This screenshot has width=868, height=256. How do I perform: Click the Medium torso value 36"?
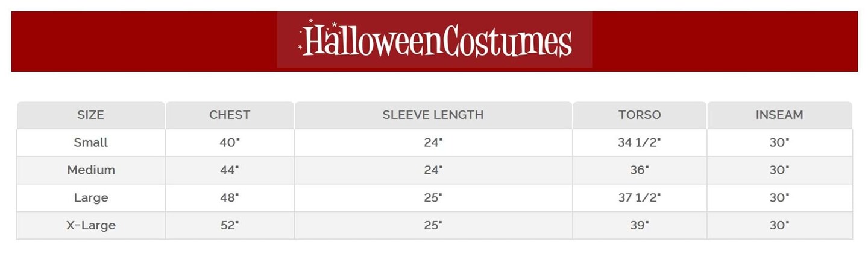pyautogui.click(x=640, y=170)
